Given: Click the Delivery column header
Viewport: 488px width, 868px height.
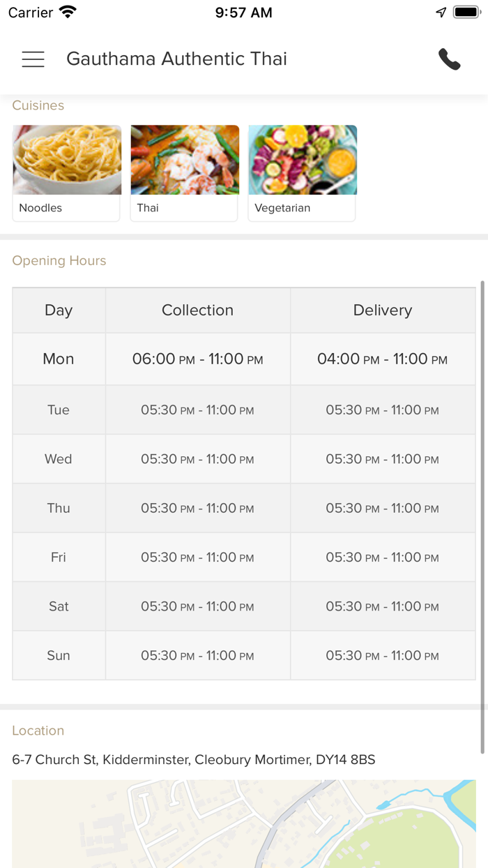Looking at the screenshot, I should click(382, 310).
